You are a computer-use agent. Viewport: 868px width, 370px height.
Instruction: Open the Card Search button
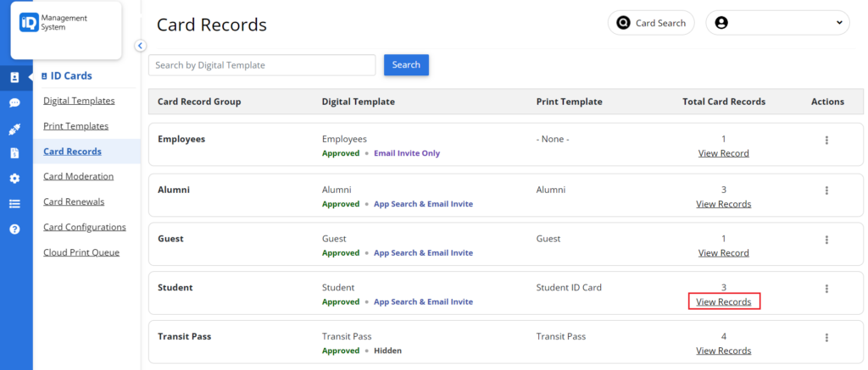pos(651,23)
